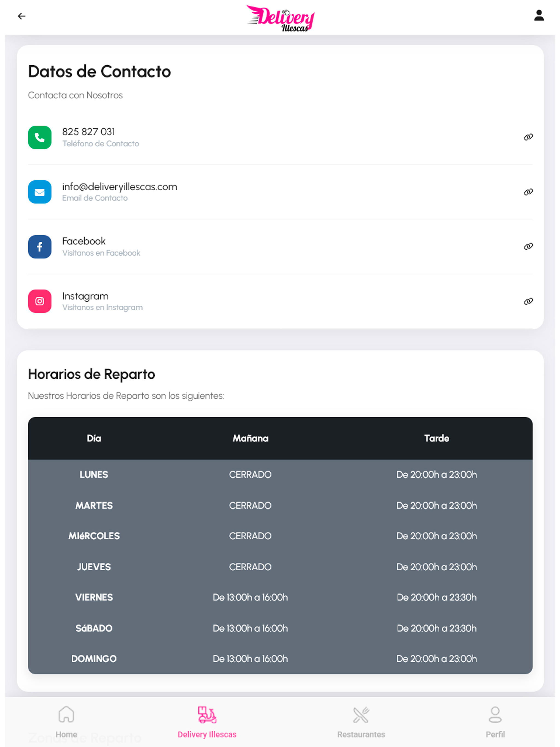
Task: Click LUNES evening hours cell
Action: pyautogui.click(x=436, y=475)
